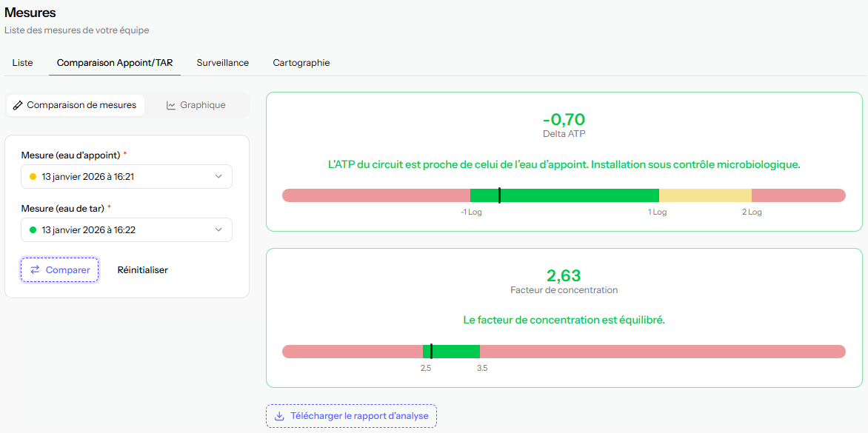Click Réinitialiser to reset the comparison
Image resolution: width=868 pixels, height=433 pixels.
coord(142,270)
